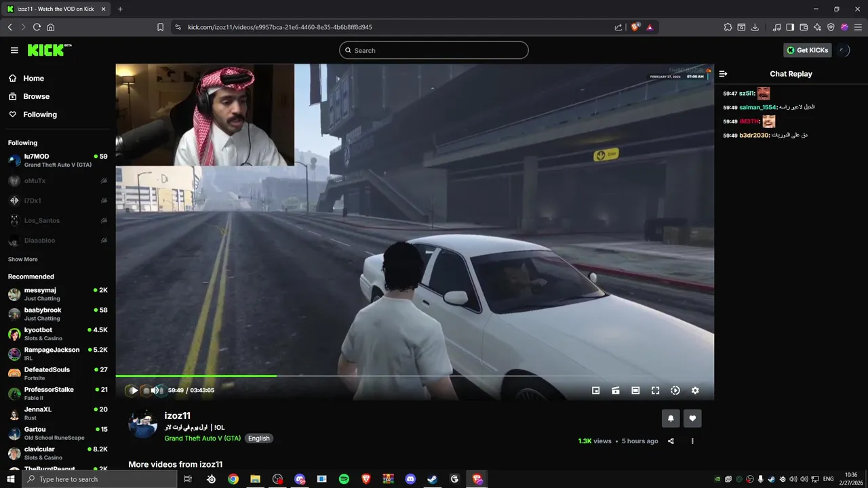868x488 pixels.
Task: Reload the current page
Action: click(37, 27)
